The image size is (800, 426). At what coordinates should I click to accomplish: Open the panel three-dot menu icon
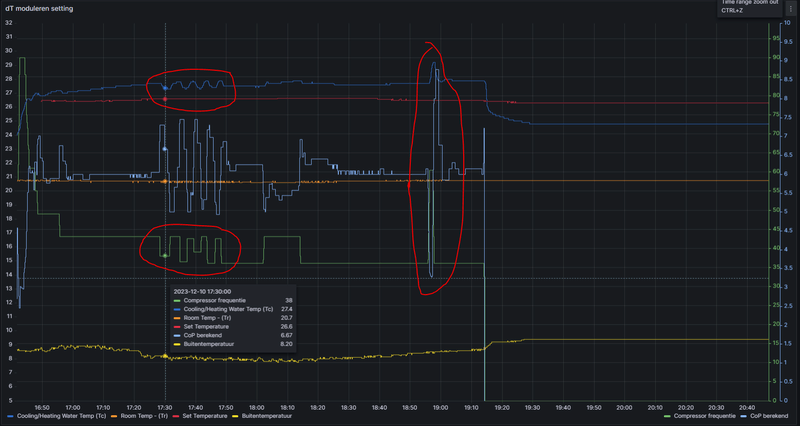[791, 9]
